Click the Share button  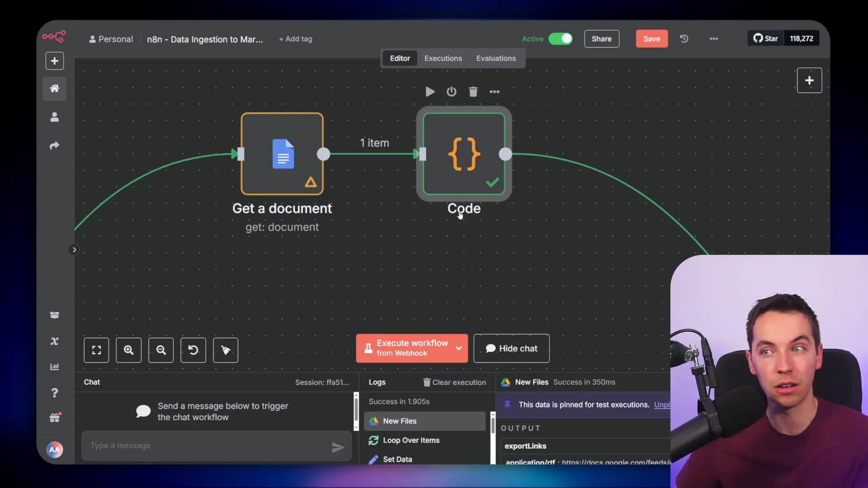(x=602, y=39)
